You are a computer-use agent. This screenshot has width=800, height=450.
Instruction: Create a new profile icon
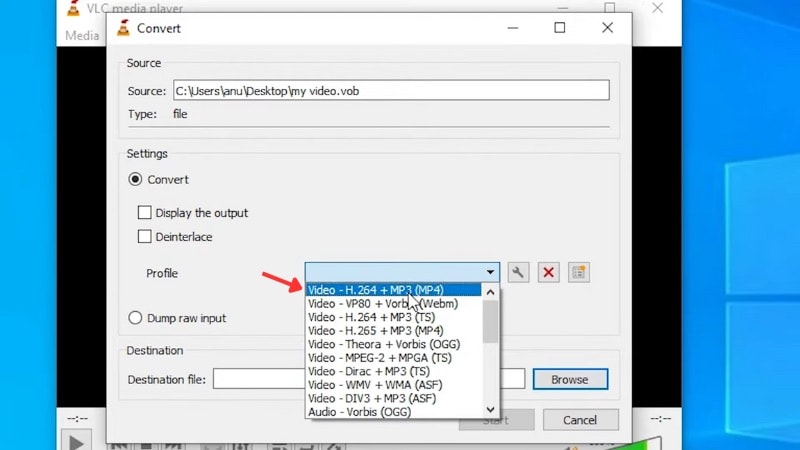pyautogui.click(x=579, y=272)
